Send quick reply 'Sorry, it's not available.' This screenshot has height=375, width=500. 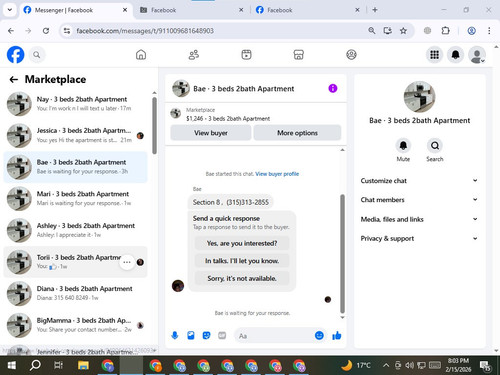pos(242,278)
